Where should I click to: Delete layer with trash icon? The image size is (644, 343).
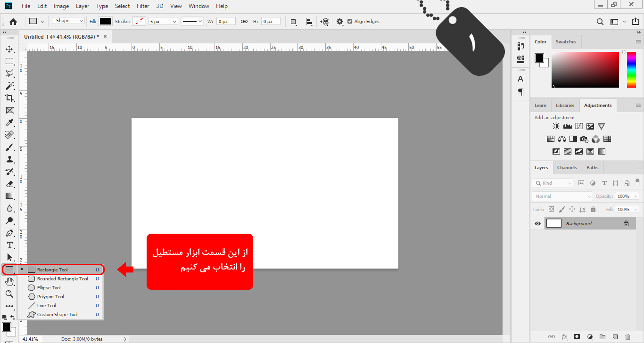click(627, 337)
